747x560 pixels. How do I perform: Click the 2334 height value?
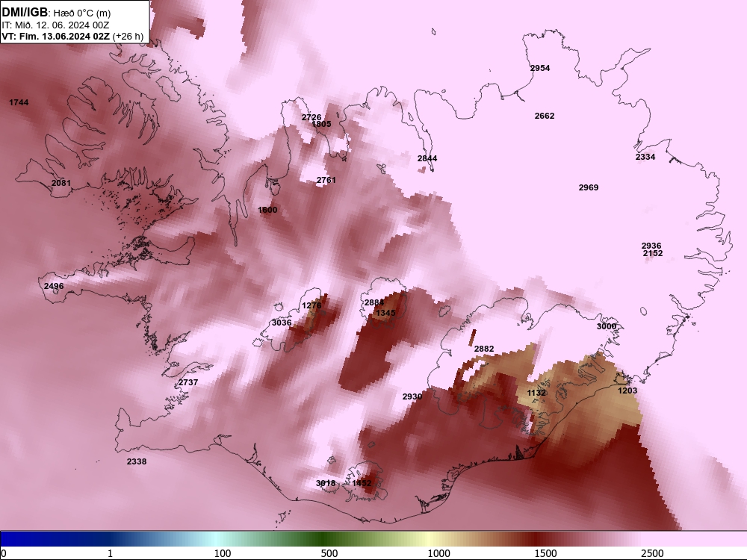click(645, 157)
